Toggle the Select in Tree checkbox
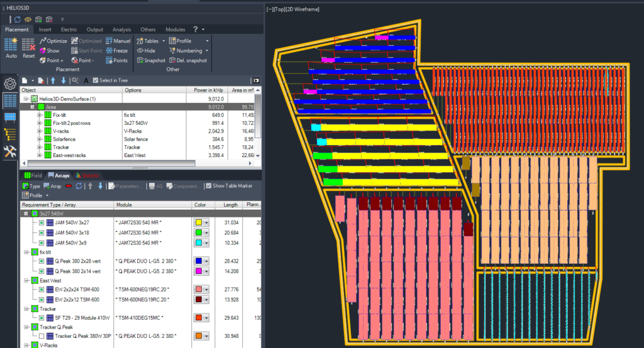This screenshot has width=644, height=348. click(x=96, y=80)
